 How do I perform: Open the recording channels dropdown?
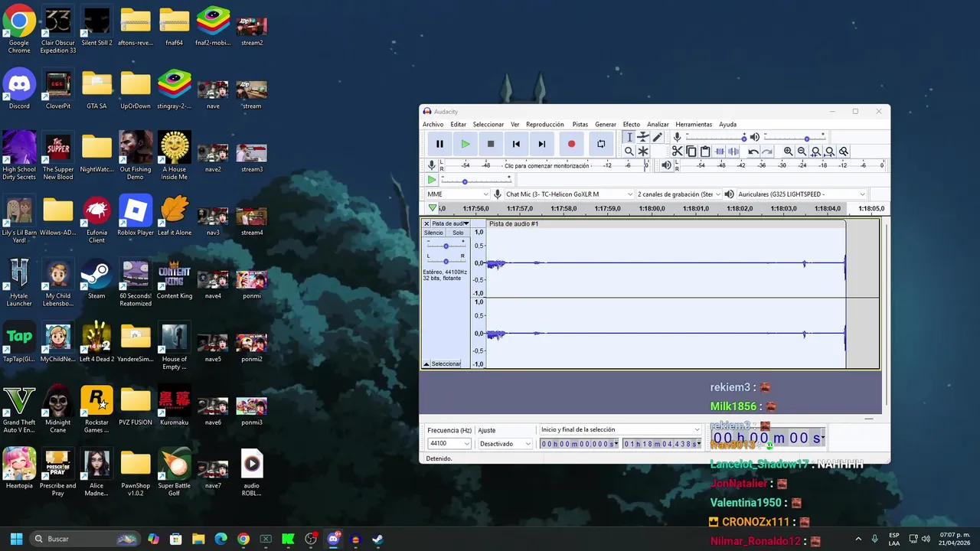click(679, 194)
